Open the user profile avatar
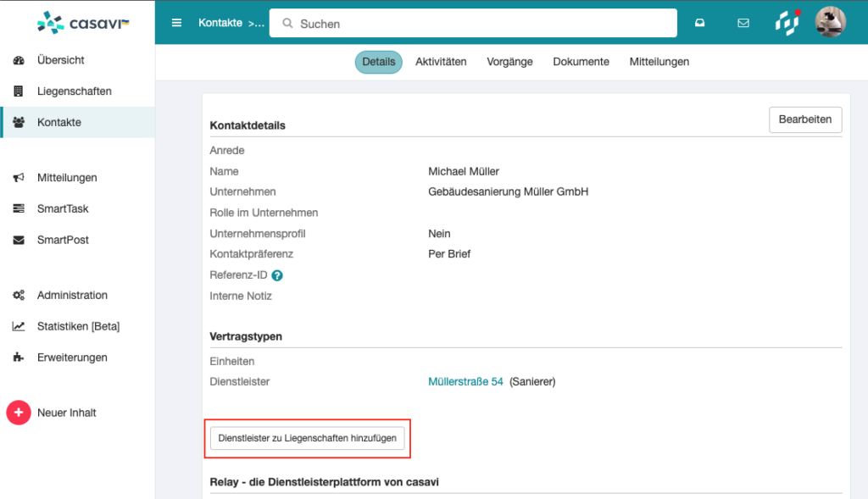The width and height of the screenshot is (868, 499). pos(830,23)
